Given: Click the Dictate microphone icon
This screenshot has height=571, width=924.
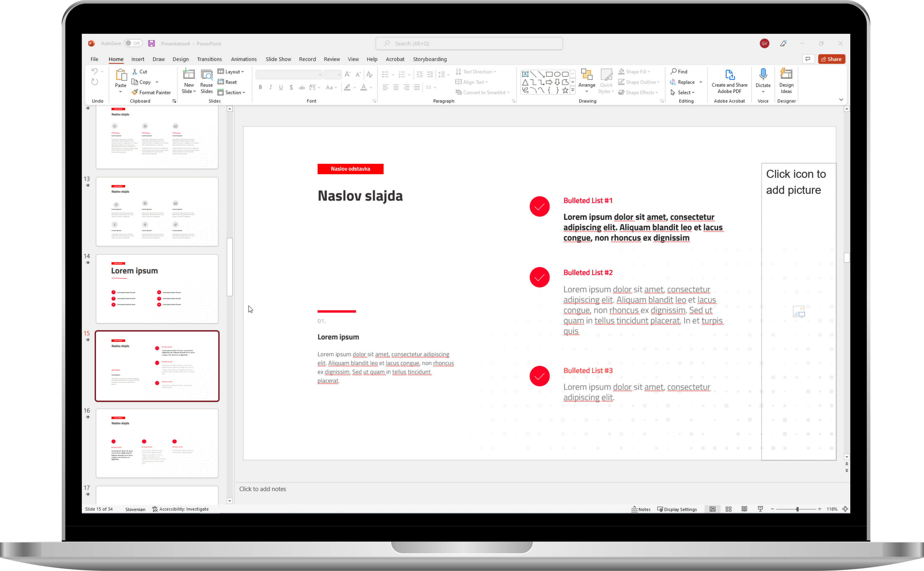Looking at the screenshot, I should click(x=763, y=74).
